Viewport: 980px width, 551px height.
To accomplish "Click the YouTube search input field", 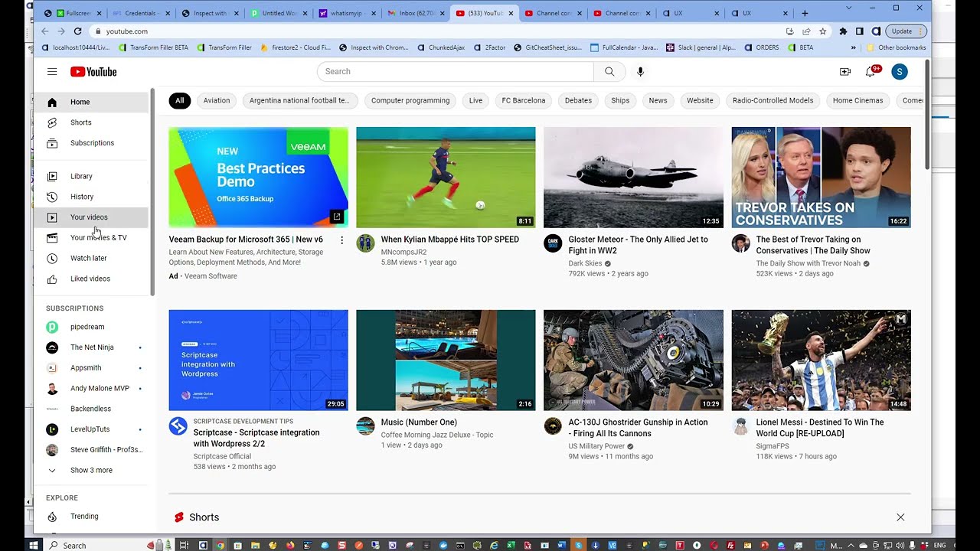I will coord(456,71).
